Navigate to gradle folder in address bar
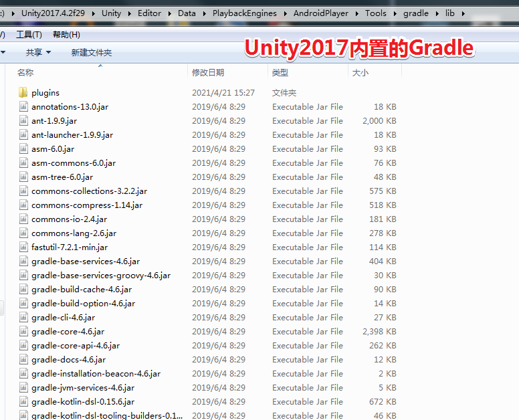 click(416, 13)
